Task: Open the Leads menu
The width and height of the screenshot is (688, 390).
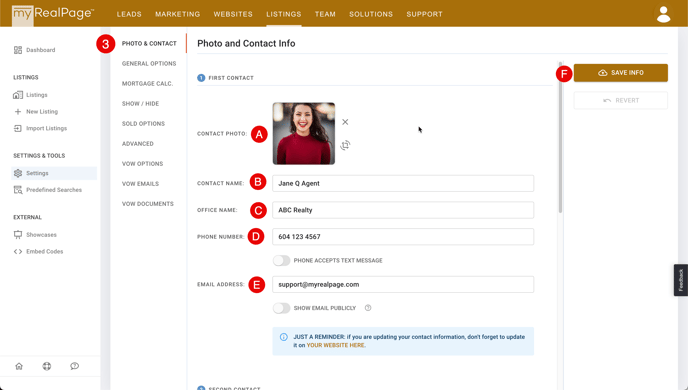Action: pos(129,14)
